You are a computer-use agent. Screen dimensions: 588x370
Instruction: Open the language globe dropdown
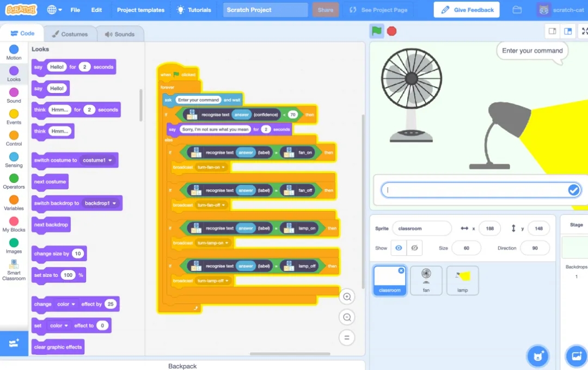[54, 10]
